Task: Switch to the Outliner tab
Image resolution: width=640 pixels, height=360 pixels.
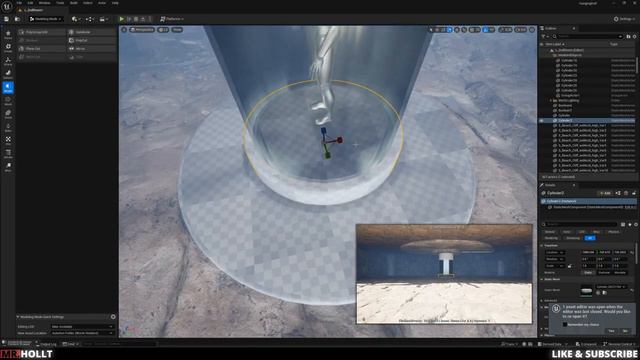Action: pos(551,28)
